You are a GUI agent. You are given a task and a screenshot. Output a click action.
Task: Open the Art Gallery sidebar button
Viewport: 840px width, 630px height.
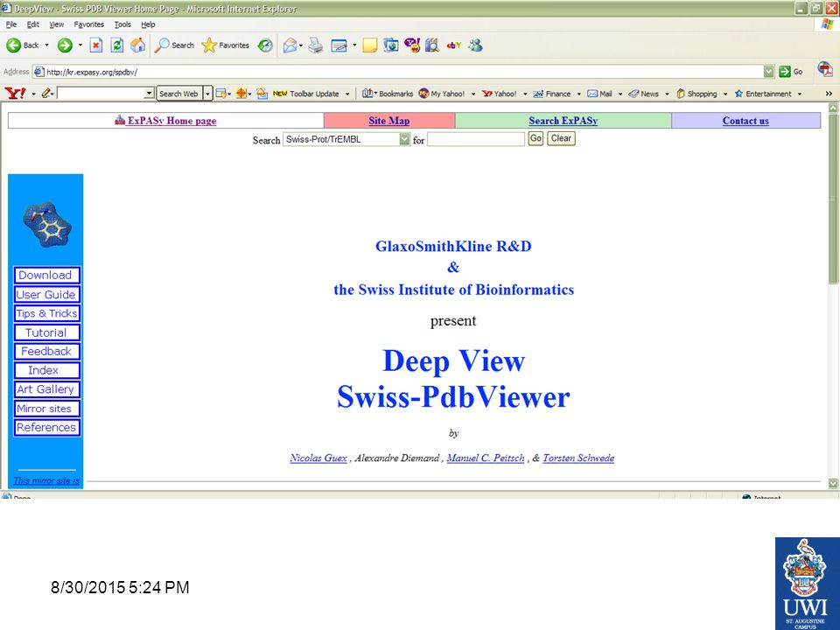click(47, 389)
